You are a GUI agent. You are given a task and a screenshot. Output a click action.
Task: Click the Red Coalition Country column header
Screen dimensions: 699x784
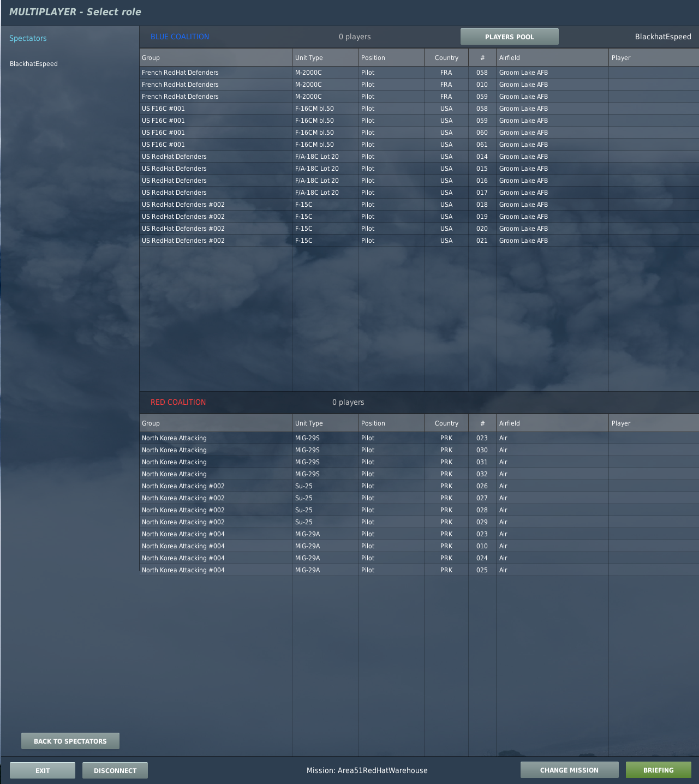[x=446, y=423]
